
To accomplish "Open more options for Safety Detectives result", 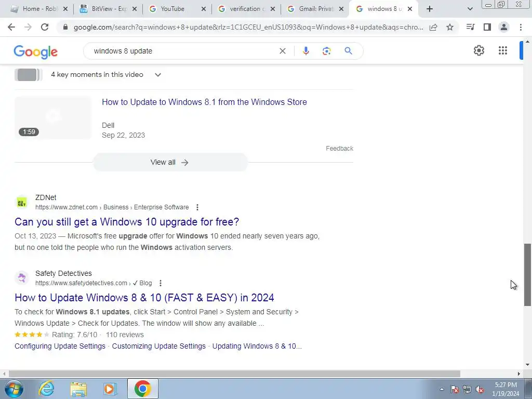I will click(161, 283).
